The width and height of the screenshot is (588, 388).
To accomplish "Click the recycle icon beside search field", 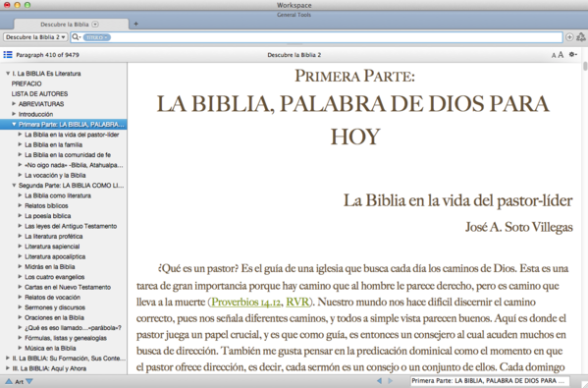I will [x=581, y=36].
